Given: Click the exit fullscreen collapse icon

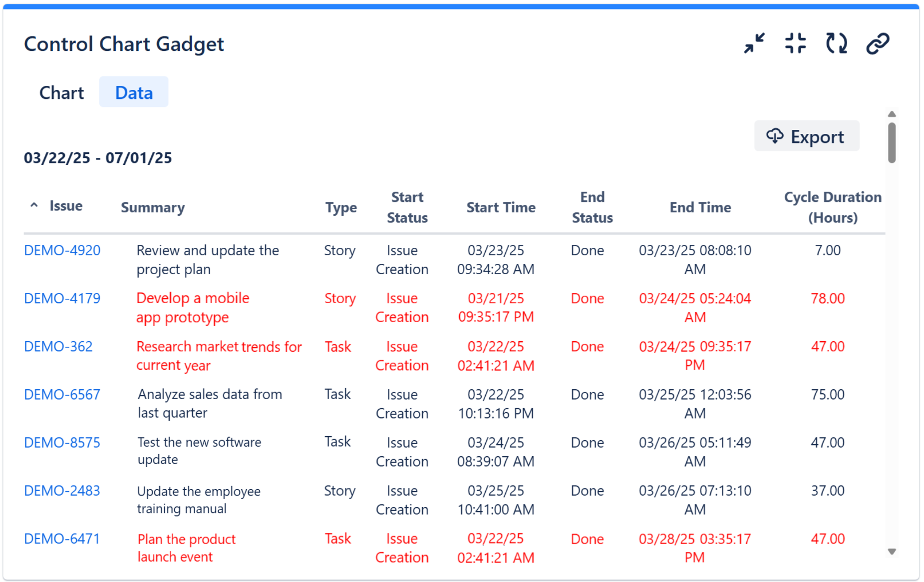Looking at the screenshot, I should (795, 43).
